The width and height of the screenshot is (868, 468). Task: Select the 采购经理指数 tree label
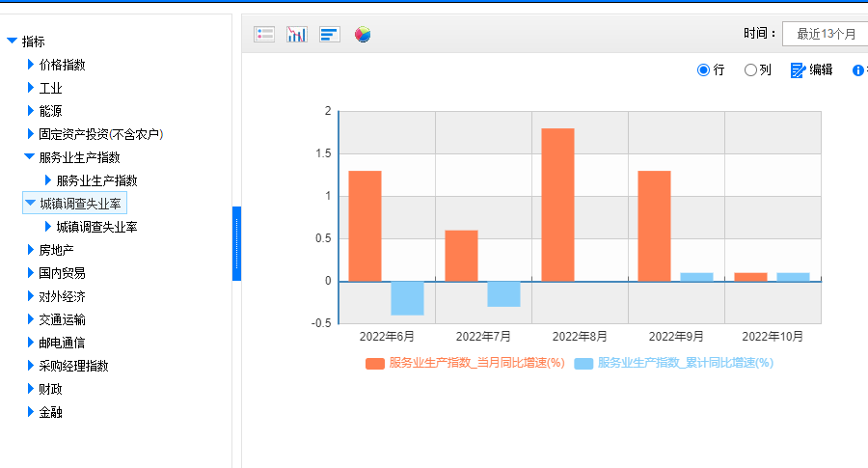pos(73,366)
